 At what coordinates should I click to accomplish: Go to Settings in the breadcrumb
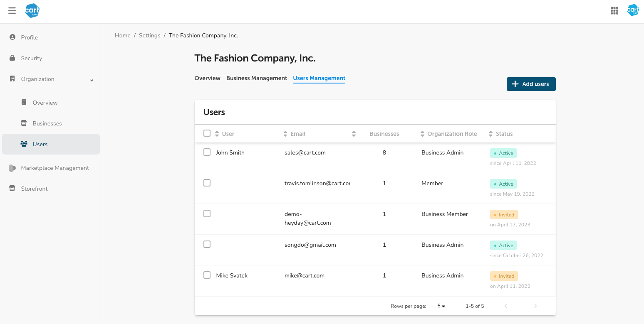(149, 36)
